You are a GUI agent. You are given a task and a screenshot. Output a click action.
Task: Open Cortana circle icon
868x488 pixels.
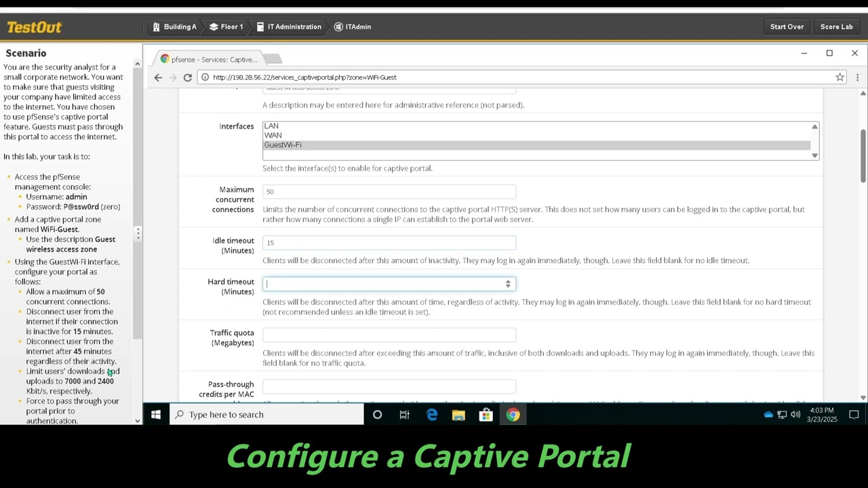(x=377, y=415)
